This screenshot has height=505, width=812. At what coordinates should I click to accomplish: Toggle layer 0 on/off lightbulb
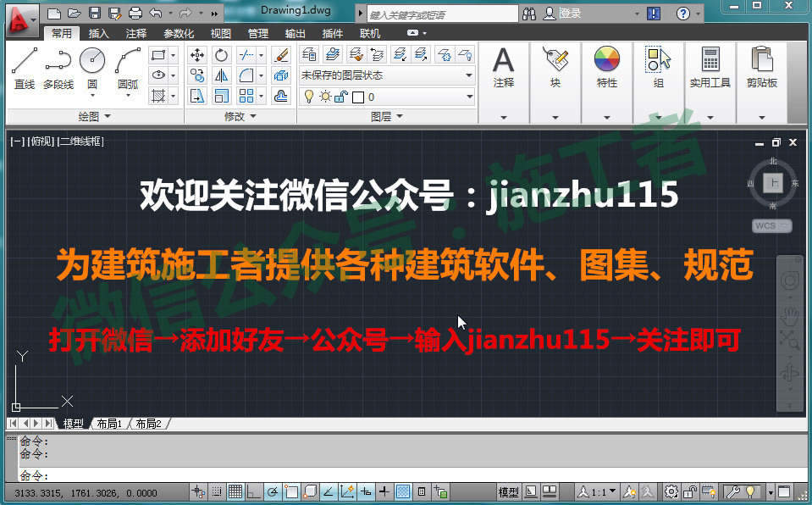point(309,97)
